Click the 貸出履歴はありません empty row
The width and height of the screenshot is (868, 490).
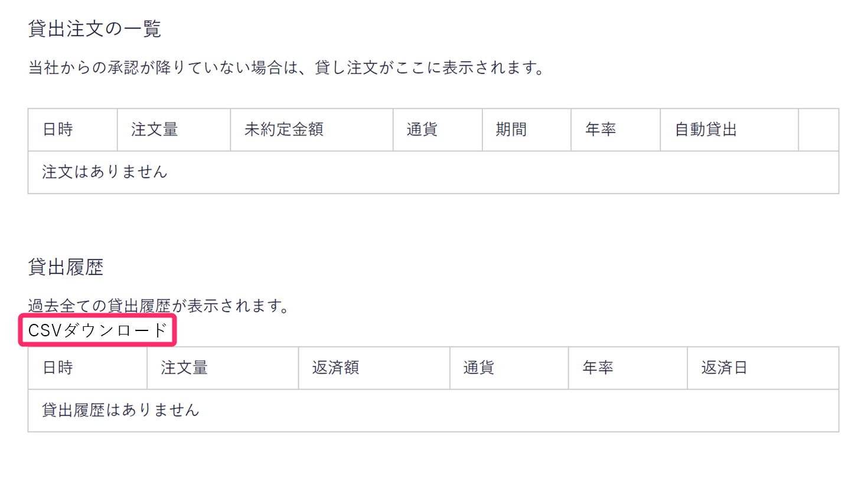tap(433, 410)
